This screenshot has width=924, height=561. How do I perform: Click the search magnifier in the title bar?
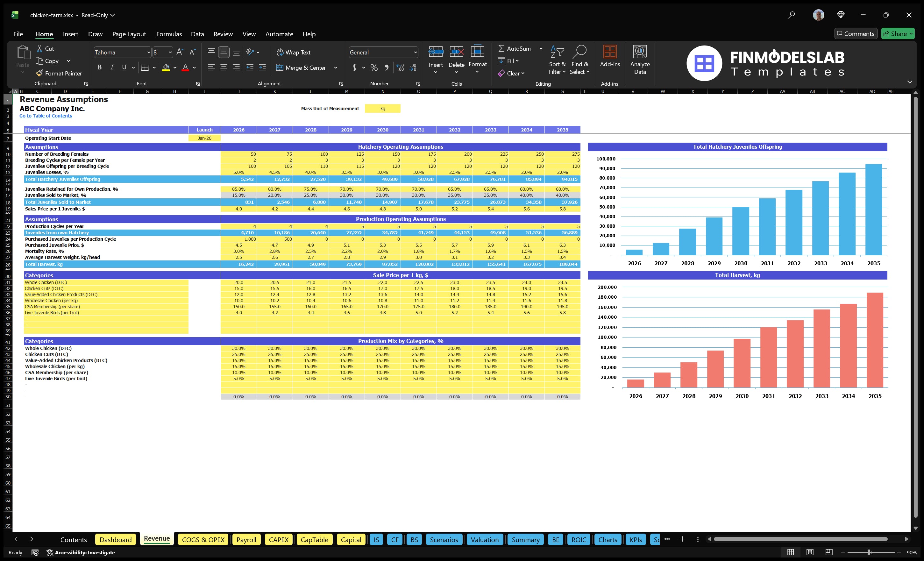point(791,15)
